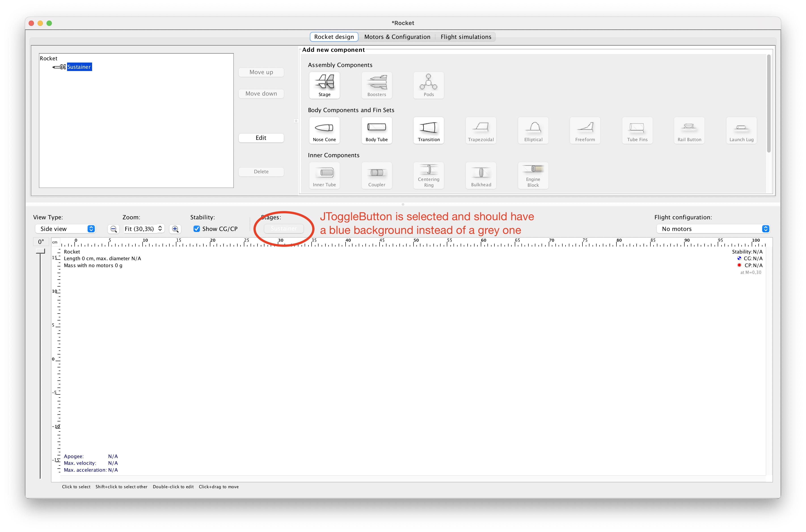Click the 'CP:N/A' legend entry
806x532 pixels.
click(x=753, y=265)
